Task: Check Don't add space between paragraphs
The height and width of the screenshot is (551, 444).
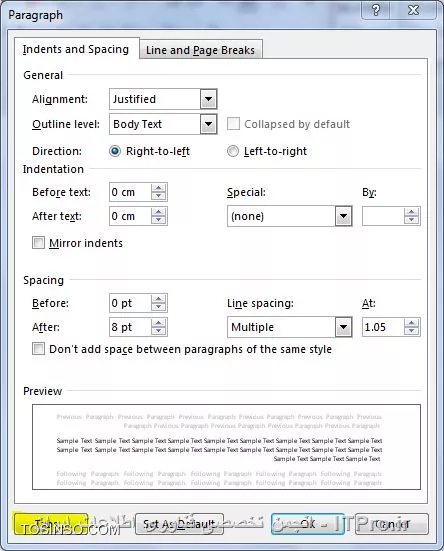Action: click(x=38, y=349)
